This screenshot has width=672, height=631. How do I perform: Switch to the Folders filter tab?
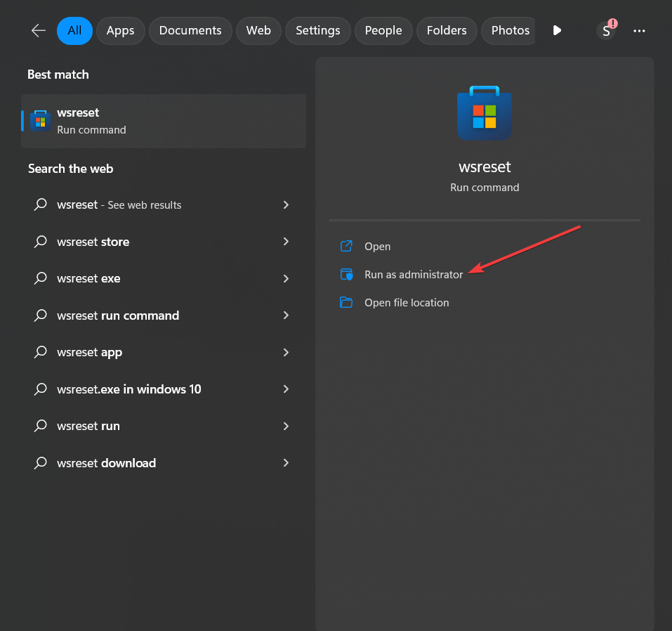click(447, 30)
